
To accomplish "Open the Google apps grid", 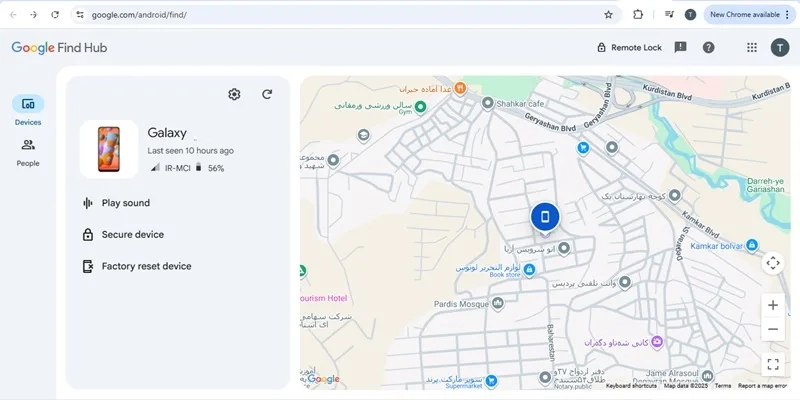I will point(752,47).
